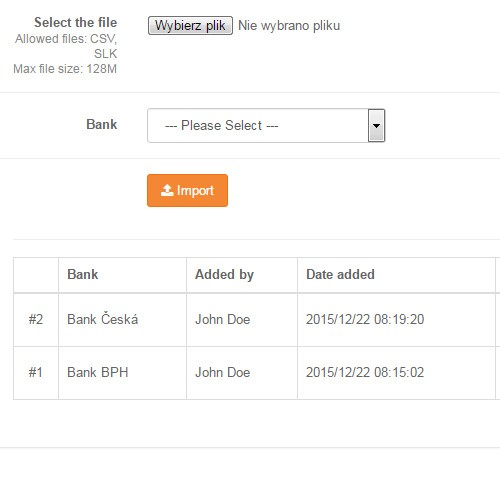Viewport: 500px width, 500px height.
Task: Open the Bank Please Select dropdown
Action: click(x=266, y=125)
